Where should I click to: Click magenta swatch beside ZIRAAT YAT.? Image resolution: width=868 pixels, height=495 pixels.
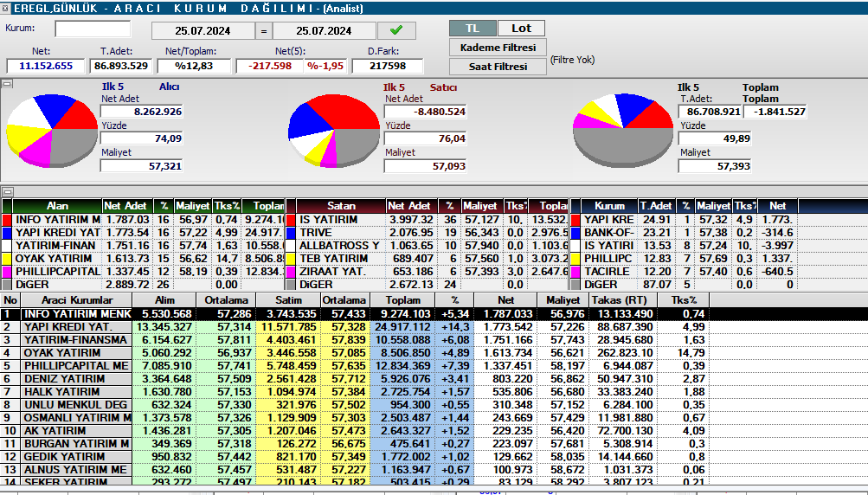point(291,272)
